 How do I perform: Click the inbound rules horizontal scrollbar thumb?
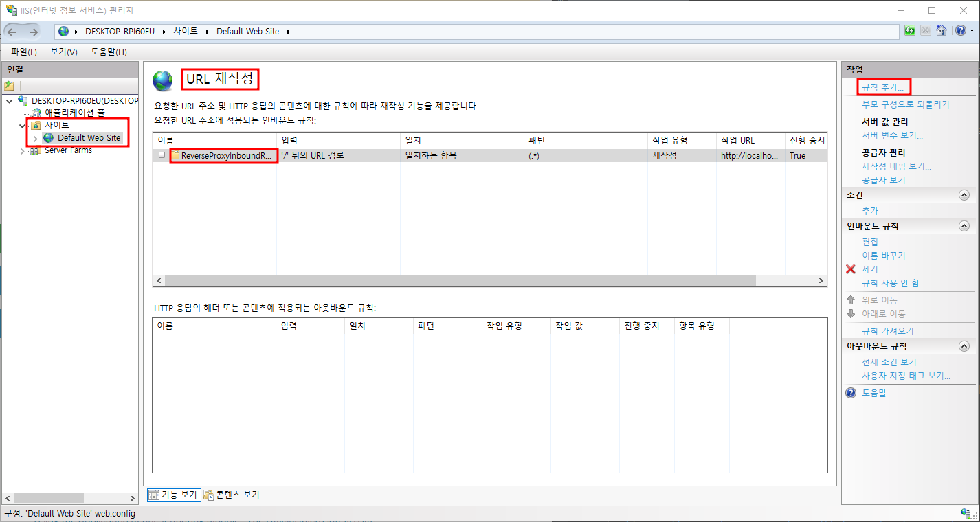click(x=460, y=281)
